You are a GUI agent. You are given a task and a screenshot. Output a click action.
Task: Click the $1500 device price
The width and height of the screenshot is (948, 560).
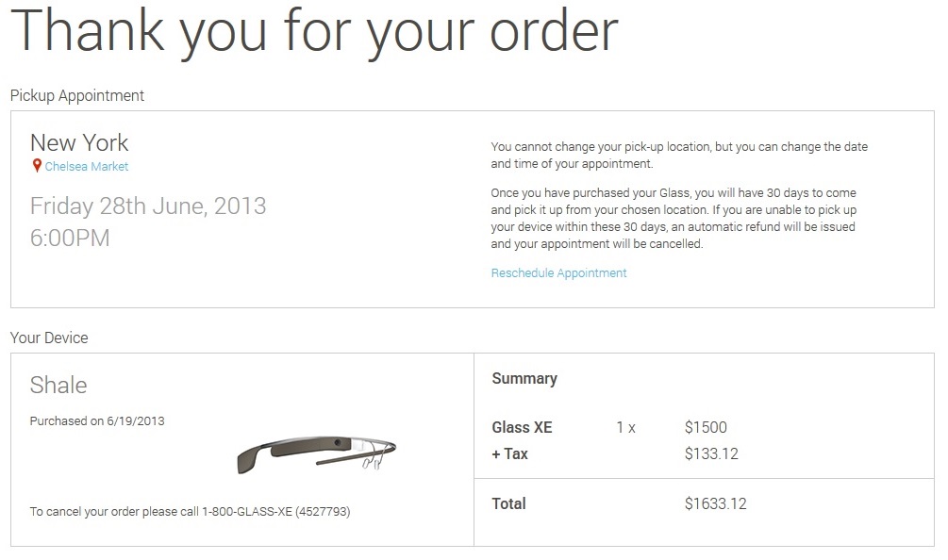tap(706, 428)
